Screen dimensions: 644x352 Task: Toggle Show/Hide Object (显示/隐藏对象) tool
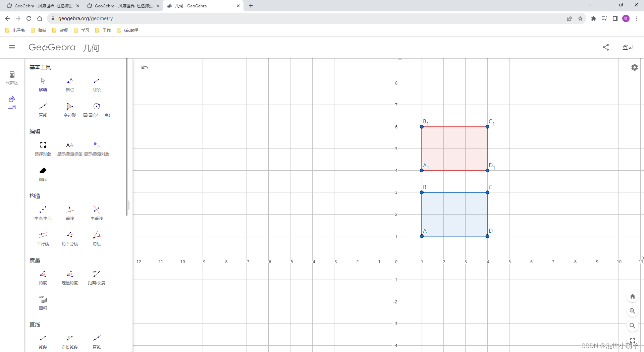97,149
